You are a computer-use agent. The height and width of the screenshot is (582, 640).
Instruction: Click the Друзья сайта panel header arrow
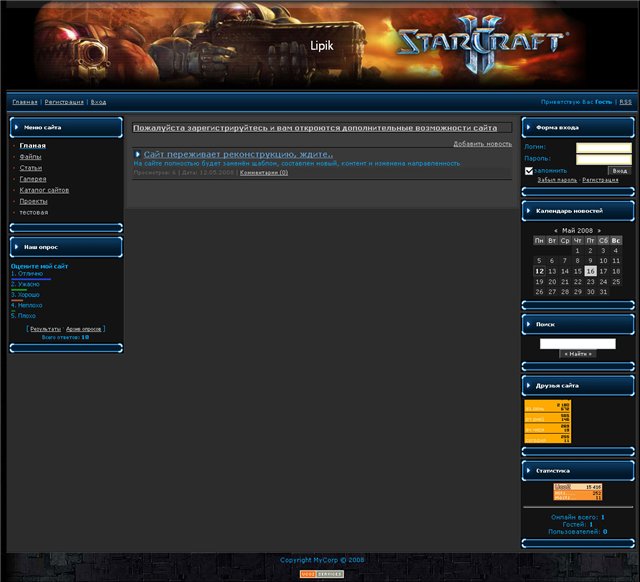pyautogui.click(x=529, y=385)
